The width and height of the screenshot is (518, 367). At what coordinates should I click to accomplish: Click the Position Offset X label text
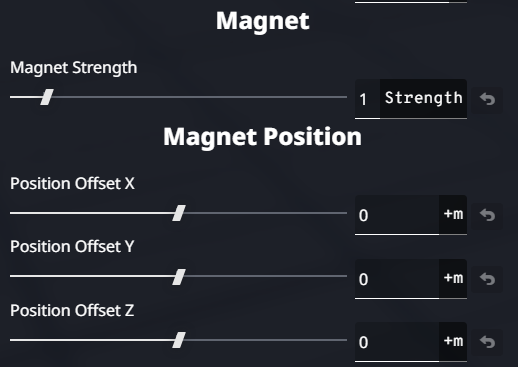tap(72, 184)
